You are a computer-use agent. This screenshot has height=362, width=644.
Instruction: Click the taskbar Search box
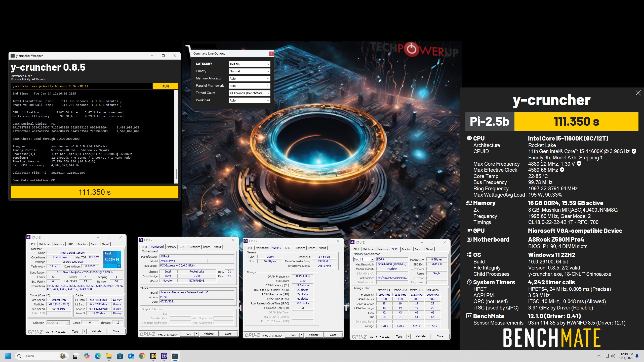coord(42,356)
